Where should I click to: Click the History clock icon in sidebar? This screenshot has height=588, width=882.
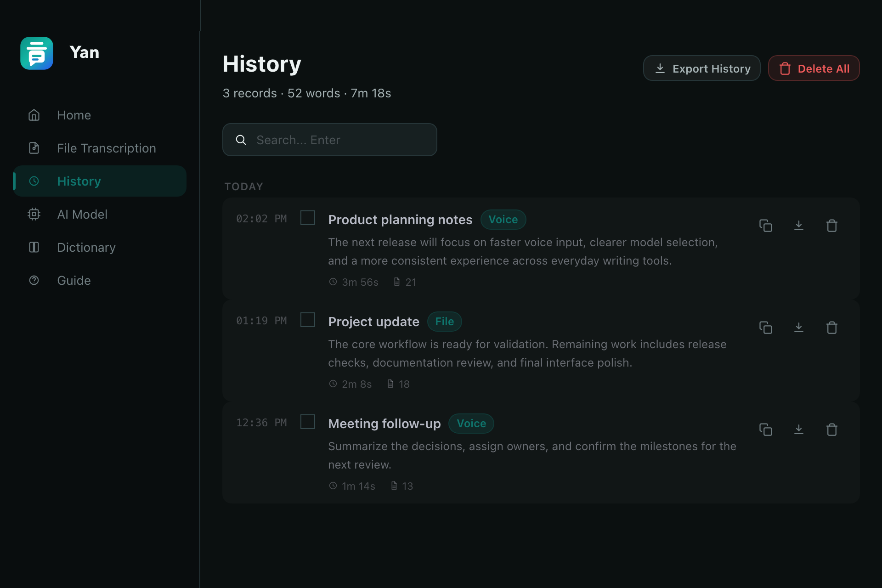34,181
